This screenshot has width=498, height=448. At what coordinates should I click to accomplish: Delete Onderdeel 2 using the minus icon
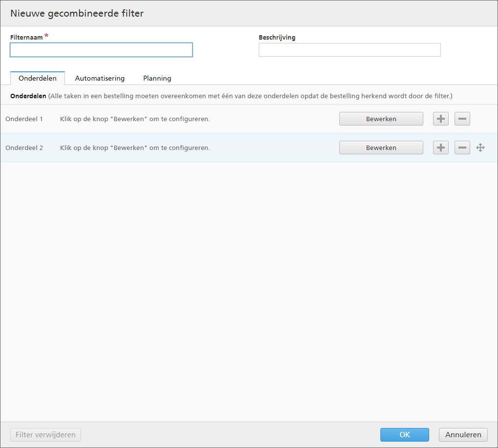(x=462, y=148)
